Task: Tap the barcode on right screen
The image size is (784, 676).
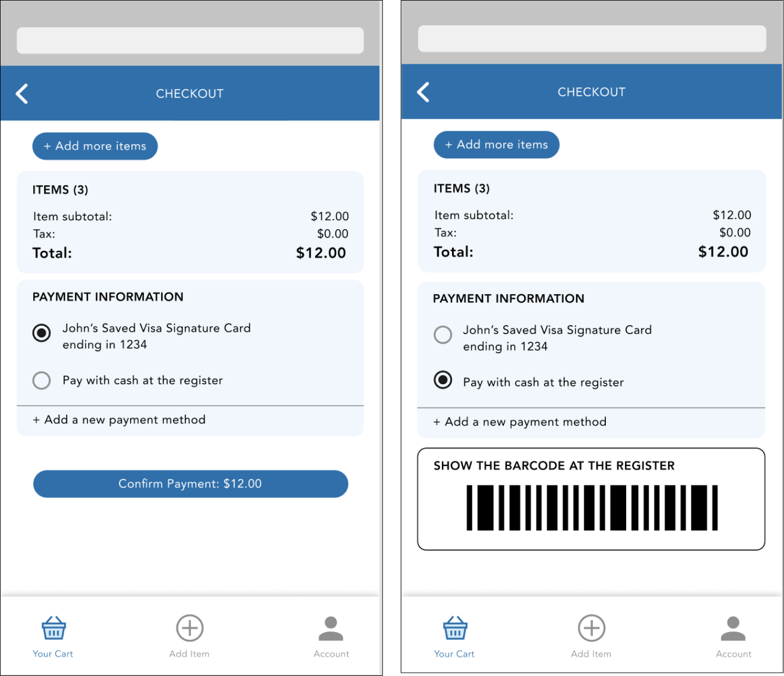Action: coord(592,508)
